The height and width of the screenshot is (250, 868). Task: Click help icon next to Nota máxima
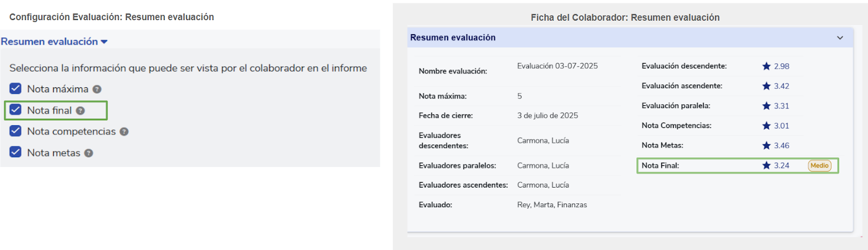tap(97, 89)
